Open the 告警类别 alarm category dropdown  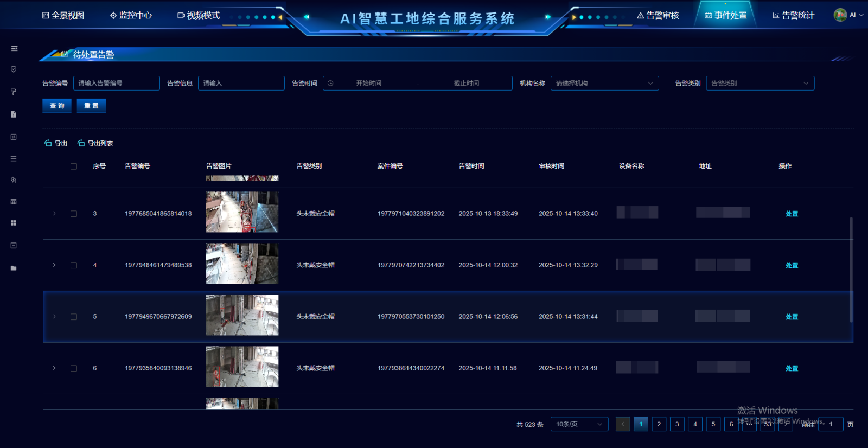[x=759, y=83]
